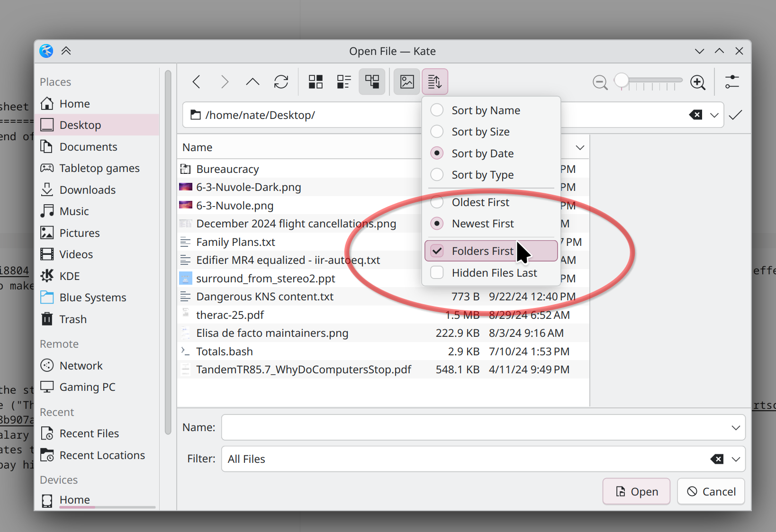Open the Videos place
776x532 pixels.
97,254
